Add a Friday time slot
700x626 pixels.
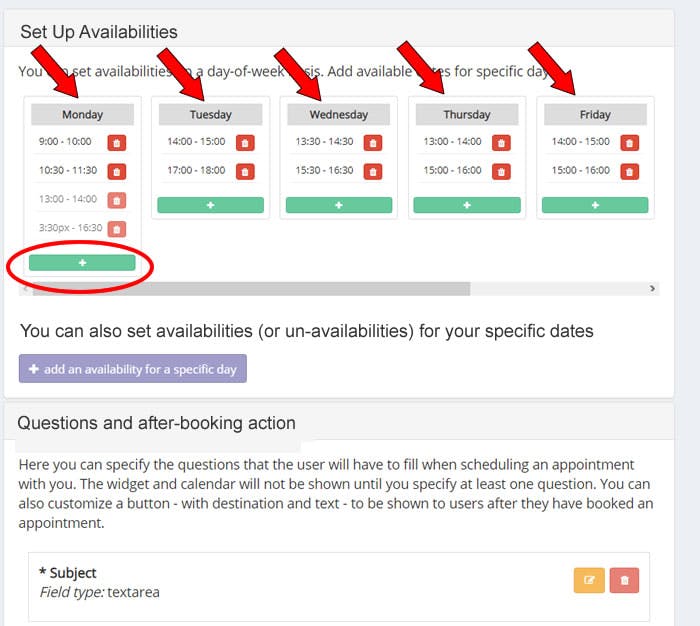tap(595, 205)
